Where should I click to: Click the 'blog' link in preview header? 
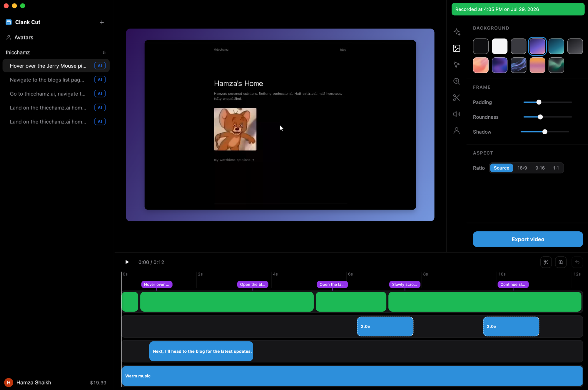343,50
